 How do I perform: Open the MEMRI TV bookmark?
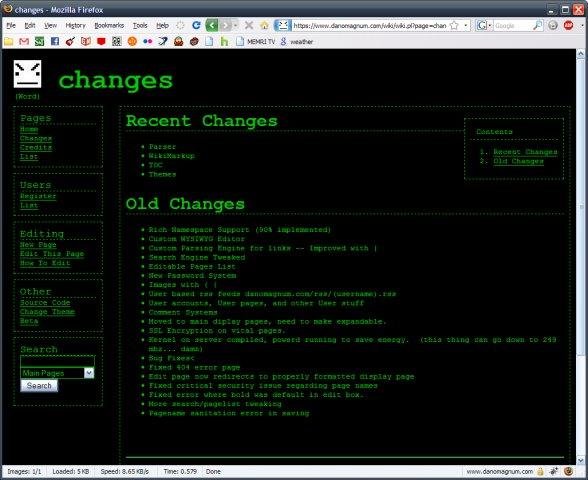click(256, 42)
